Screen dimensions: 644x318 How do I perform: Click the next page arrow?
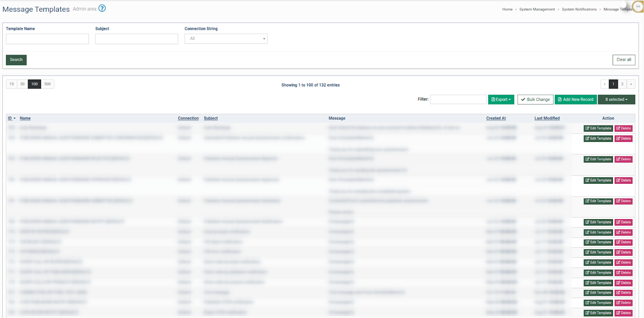(x=631, y=84)
